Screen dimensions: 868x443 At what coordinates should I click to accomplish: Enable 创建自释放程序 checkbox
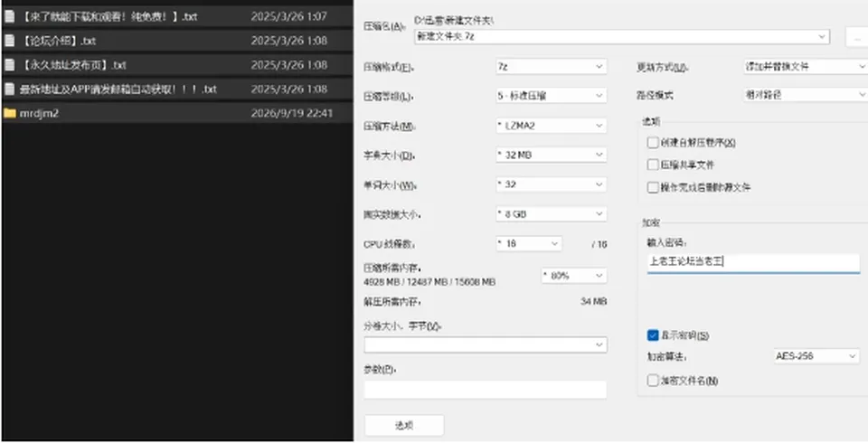pos(653,142)
